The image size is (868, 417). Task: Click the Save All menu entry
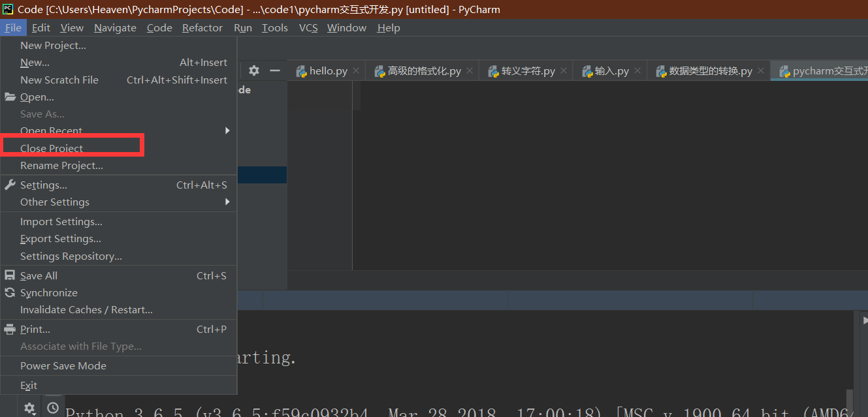click(x=118, y=276)
